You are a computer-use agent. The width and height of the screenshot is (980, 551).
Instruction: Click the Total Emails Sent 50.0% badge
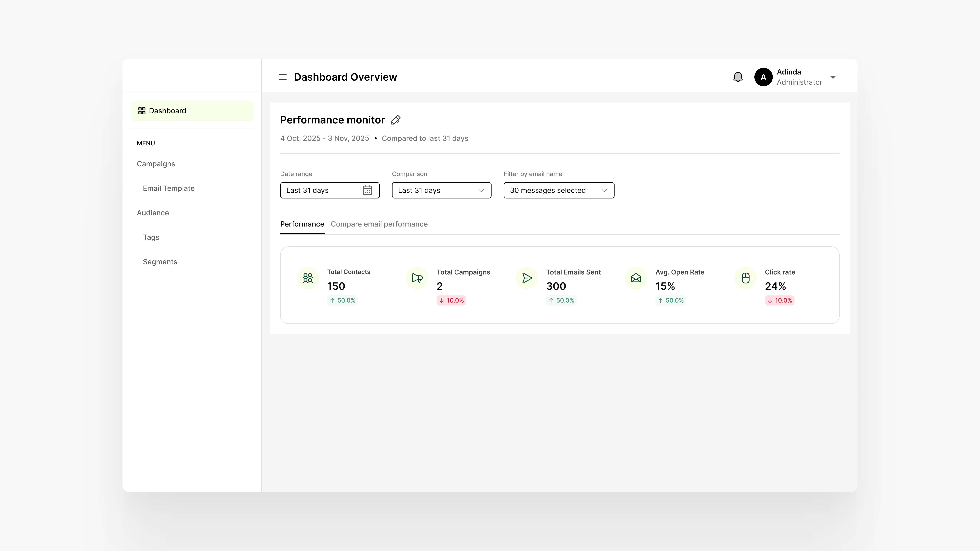coord(561,300)
